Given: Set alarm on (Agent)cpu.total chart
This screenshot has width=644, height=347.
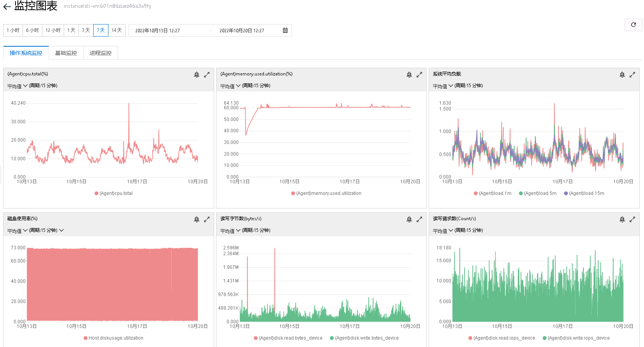Looking at the screenshot, I should click(197, 75).
